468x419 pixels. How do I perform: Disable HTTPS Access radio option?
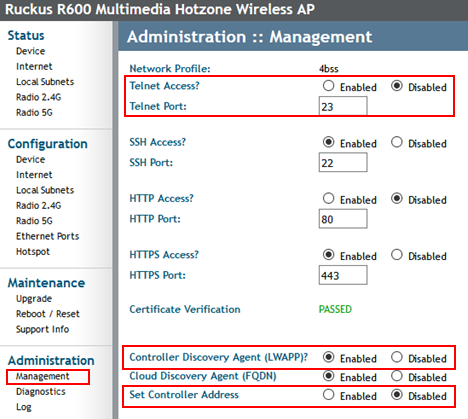(x=397, y=255)
